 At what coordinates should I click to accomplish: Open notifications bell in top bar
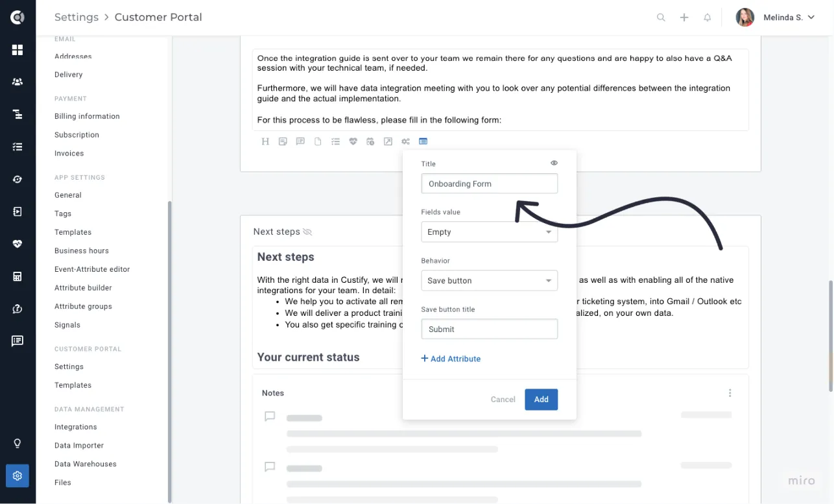point(708,18)
